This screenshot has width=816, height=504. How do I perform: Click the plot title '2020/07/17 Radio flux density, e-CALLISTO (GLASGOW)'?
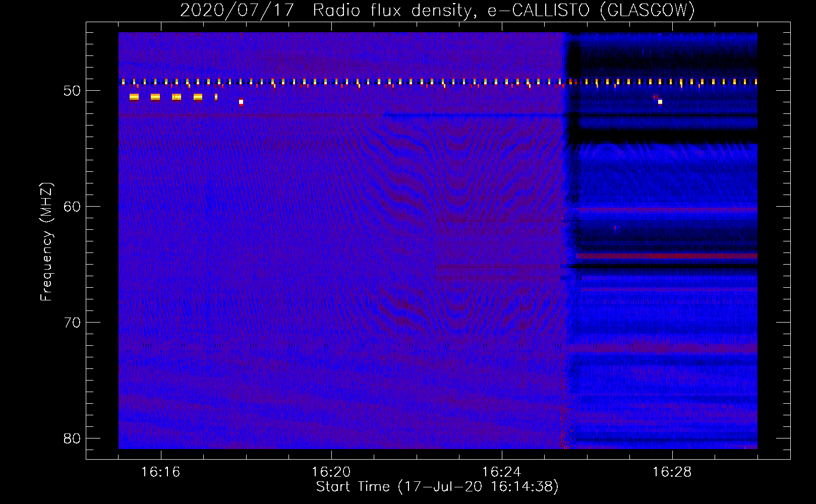coord(437,10)
